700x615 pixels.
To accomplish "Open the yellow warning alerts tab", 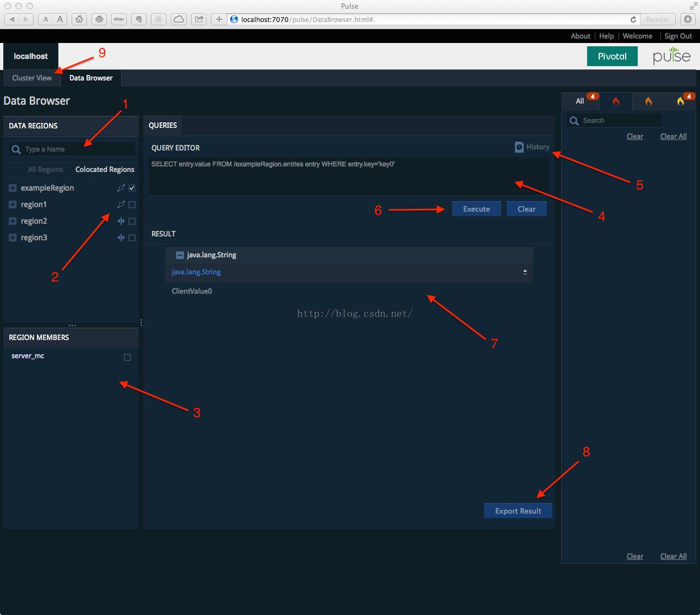I will click(x=681, y=101).
